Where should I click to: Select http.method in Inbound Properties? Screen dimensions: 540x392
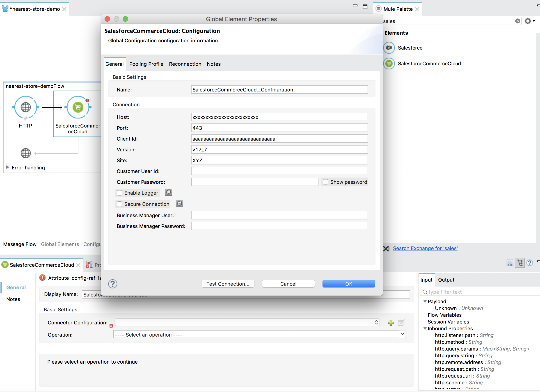pyautogui.click(x=459, y=342)
